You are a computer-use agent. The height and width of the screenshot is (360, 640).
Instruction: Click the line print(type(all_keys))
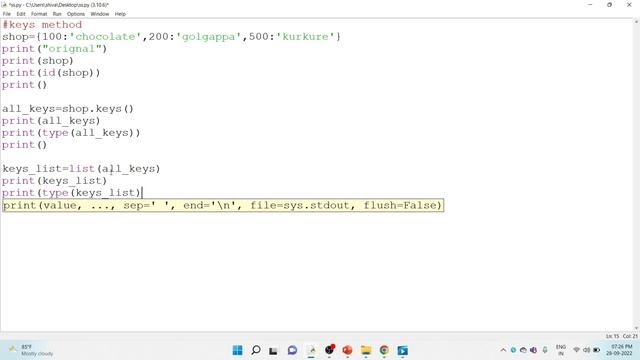pos(71,133)
